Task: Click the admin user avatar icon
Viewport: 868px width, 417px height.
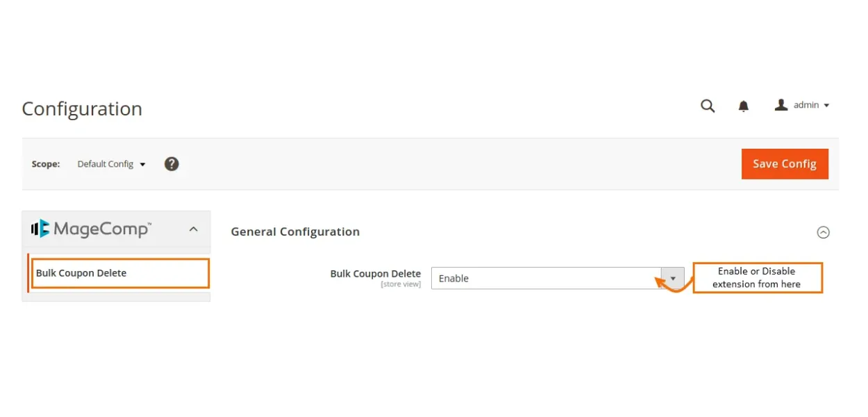Action: [781, 105]
